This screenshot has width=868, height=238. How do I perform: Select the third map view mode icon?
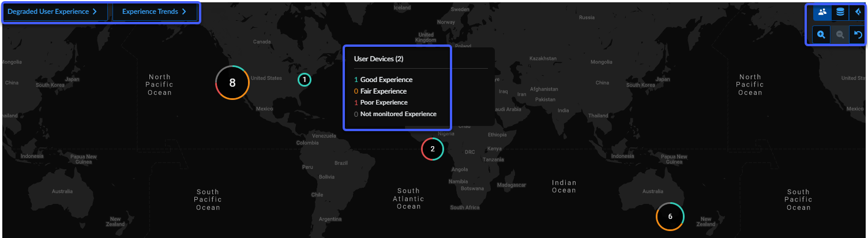point(858,12)
